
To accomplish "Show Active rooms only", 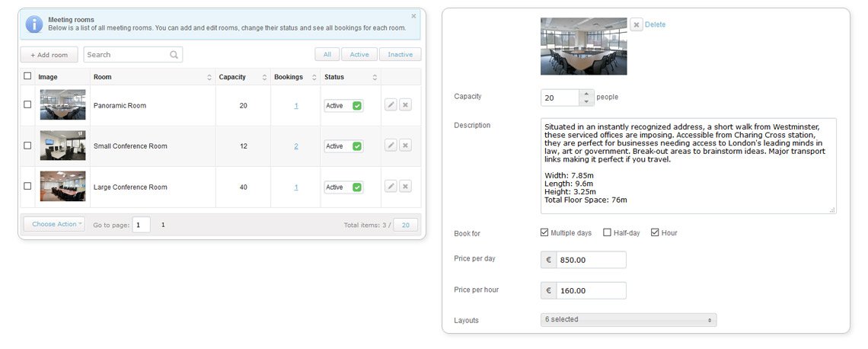I will 359,54.
